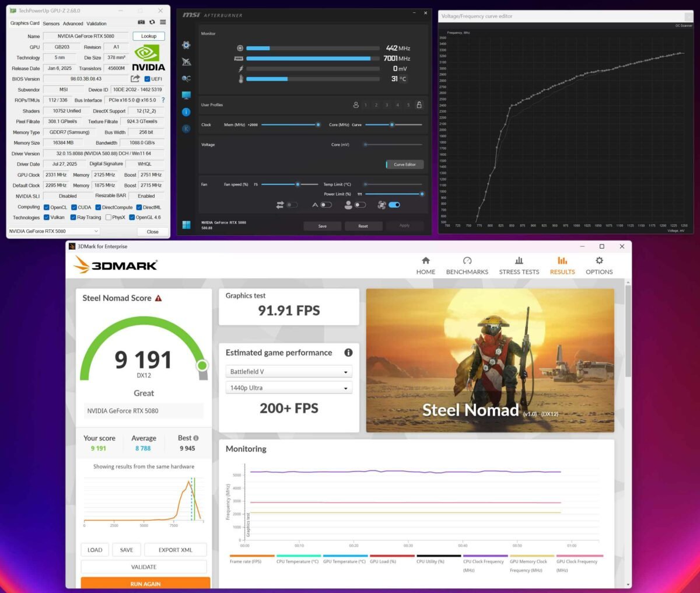This screenshot has width=700, height=593.
Task: Click the Run Again button
Action: pyautogui.click(x=145, y=583)
